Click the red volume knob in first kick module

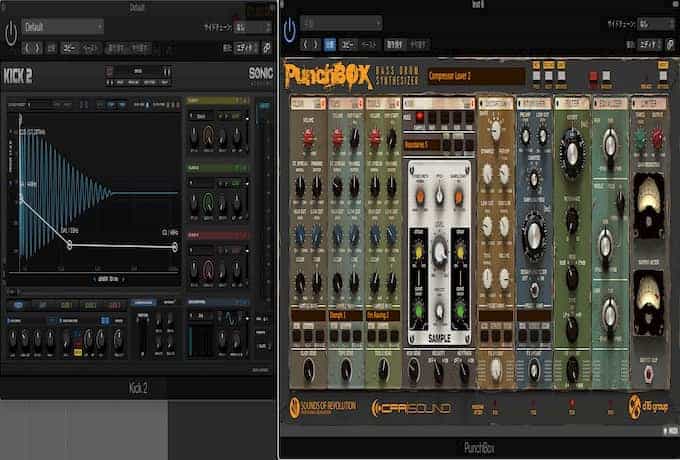pyautogui.click(x=308, y=138)
